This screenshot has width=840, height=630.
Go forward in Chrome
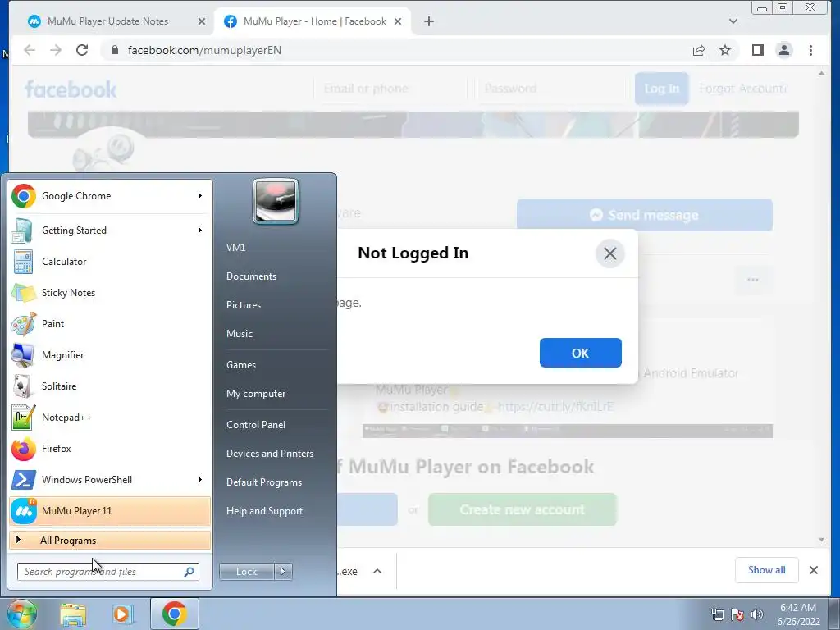click(56, 50)
